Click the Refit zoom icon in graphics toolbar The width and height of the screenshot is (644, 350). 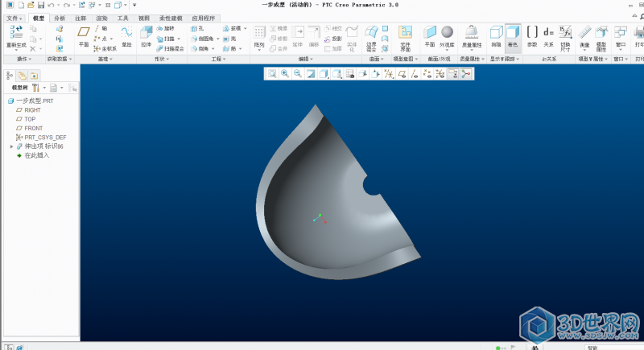click(272, 74)
